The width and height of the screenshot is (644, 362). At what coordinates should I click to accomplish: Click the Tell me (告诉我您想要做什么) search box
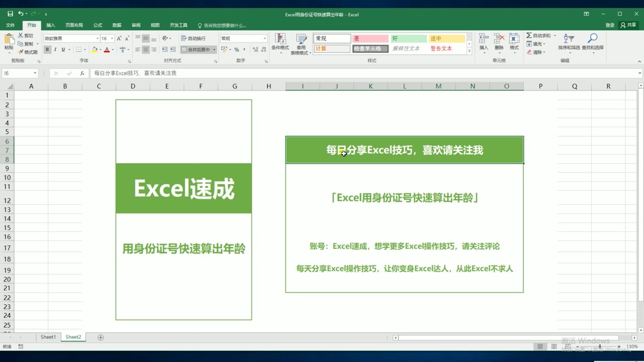click(x=222, y=25)
